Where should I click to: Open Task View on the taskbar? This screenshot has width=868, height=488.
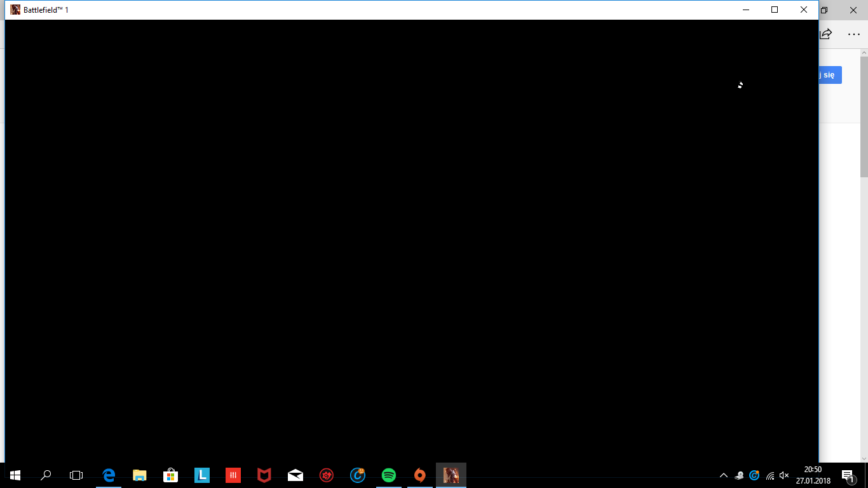[76, 475]
